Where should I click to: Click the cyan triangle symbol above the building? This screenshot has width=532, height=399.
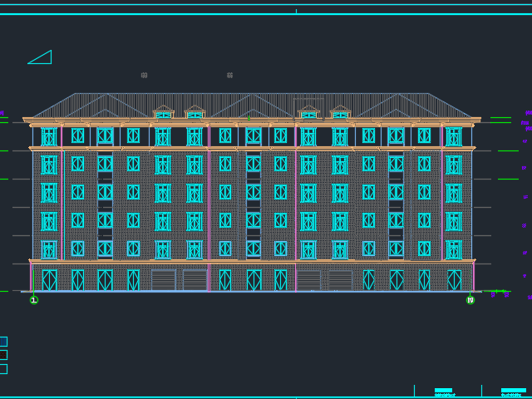(x=42, y=58)
